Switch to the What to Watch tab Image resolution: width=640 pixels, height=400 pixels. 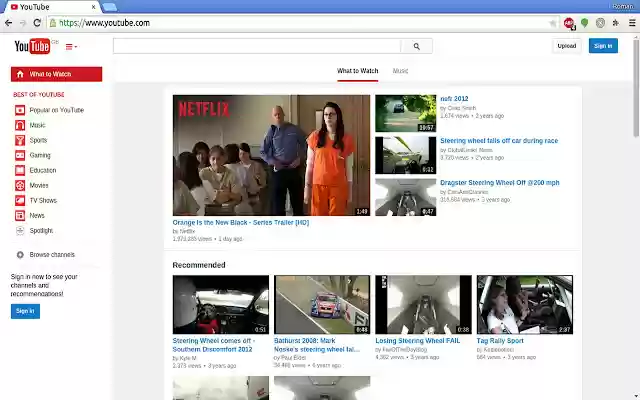(358, 71)
